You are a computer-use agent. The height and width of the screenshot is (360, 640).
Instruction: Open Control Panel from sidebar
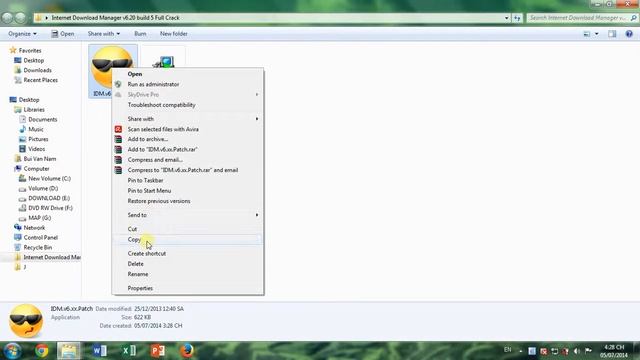click(x=40, y=238)
